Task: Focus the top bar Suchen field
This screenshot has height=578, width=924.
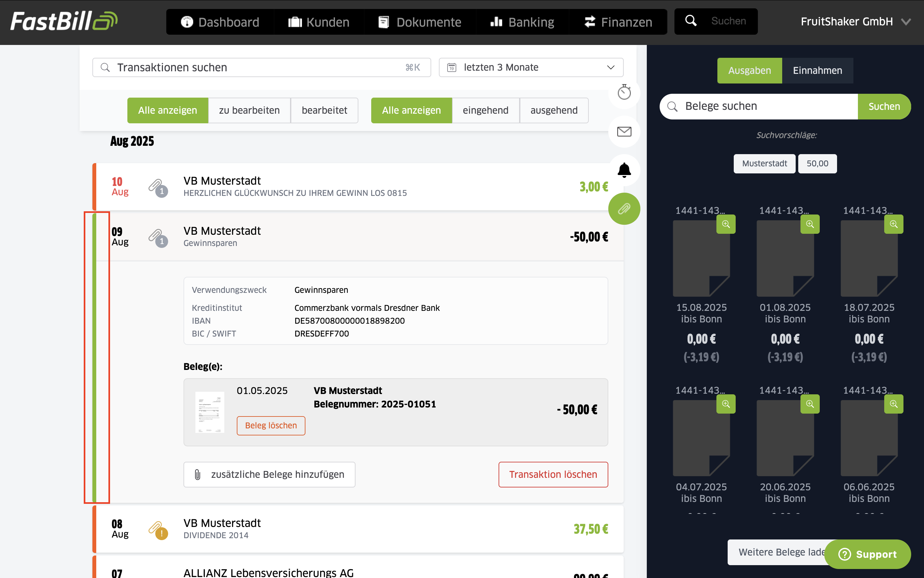Action: tap(716, 22)
